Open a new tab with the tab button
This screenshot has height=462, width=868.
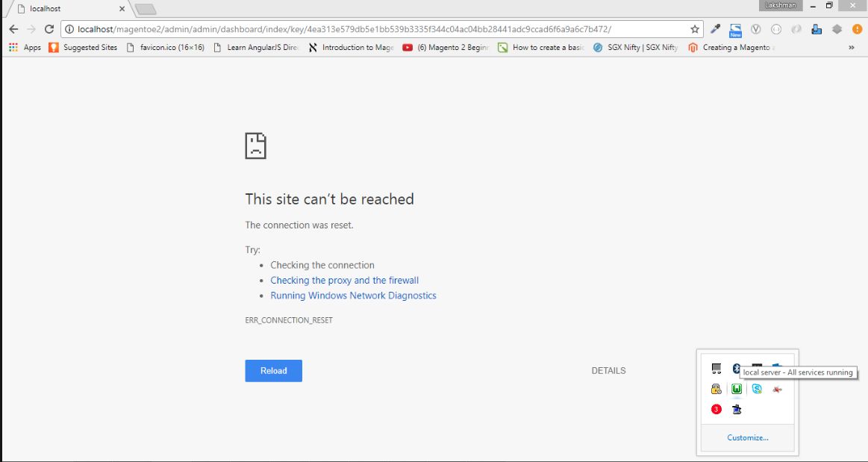[145, 10]
